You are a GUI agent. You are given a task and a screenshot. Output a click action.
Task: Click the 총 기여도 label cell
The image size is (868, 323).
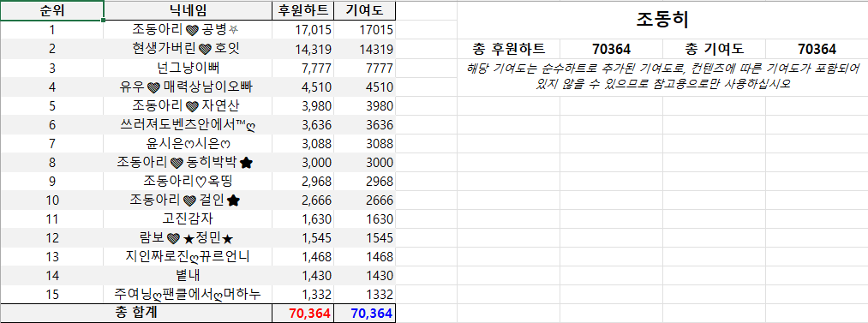(x=714, y=49)
